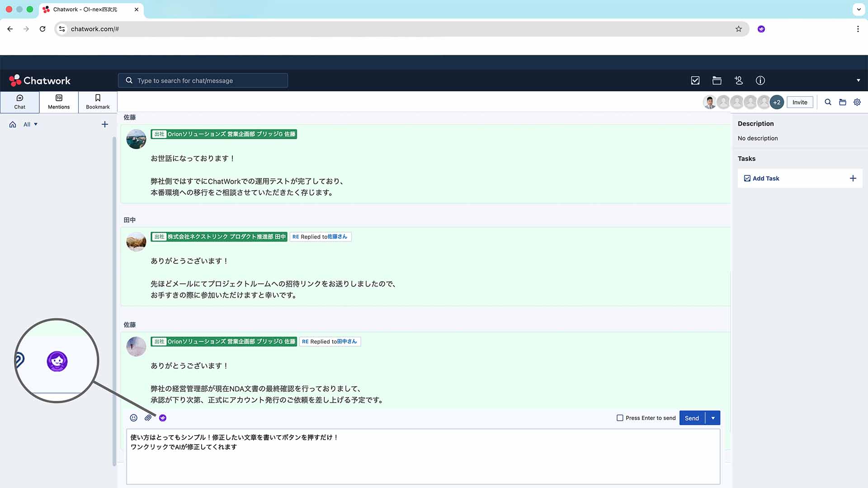
Task: Open the Send button dropdown arrow
Action: 713,418
